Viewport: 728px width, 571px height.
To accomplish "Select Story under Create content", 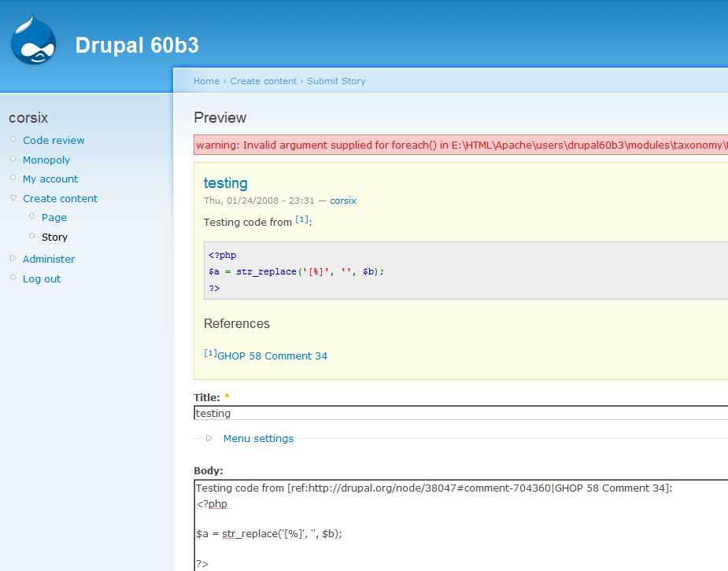I will (54, 237).
